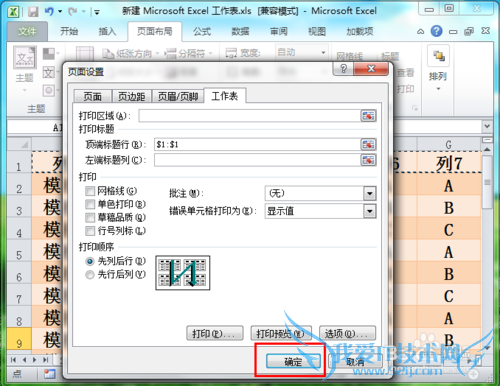Open 纸张方向 orientation dropdown
This screenshot has height=386, width=500.
pos(131,53)
